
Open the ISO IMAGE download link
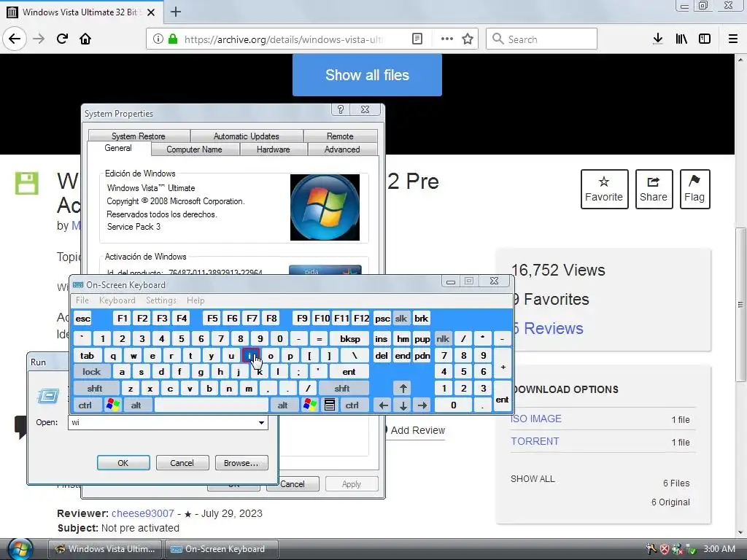(x=536, y=419)
